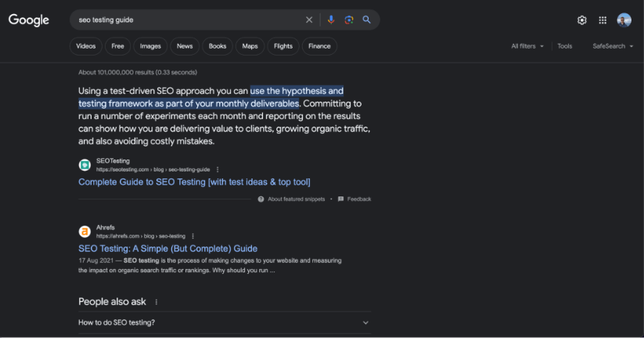
Task: Click About featured snippets question icon
Action: tap(261, 200)
